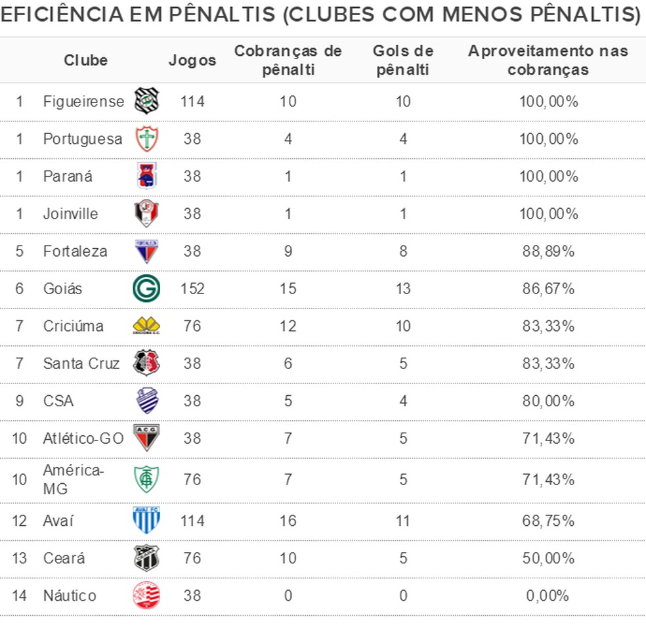Click the Joinville club crest
This screenshot has width=646, height=644.
pos(146,213)
